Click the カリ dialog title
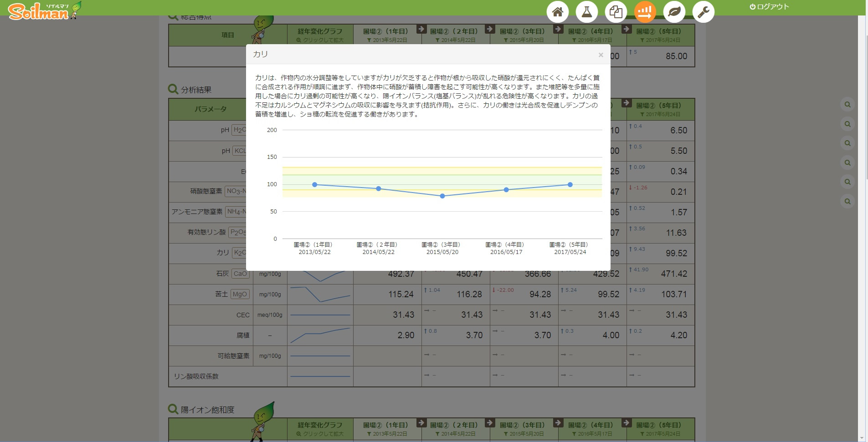The width and height of the screenshot is (868, 442). tap(261, 54)
